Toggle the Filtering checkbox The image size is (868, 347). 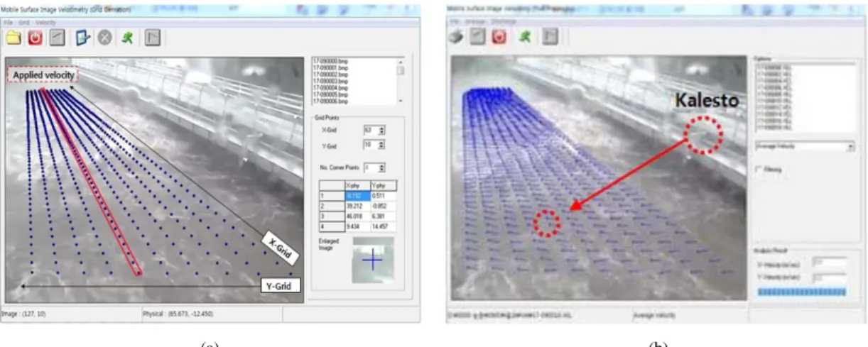click(x=758, y=169)
